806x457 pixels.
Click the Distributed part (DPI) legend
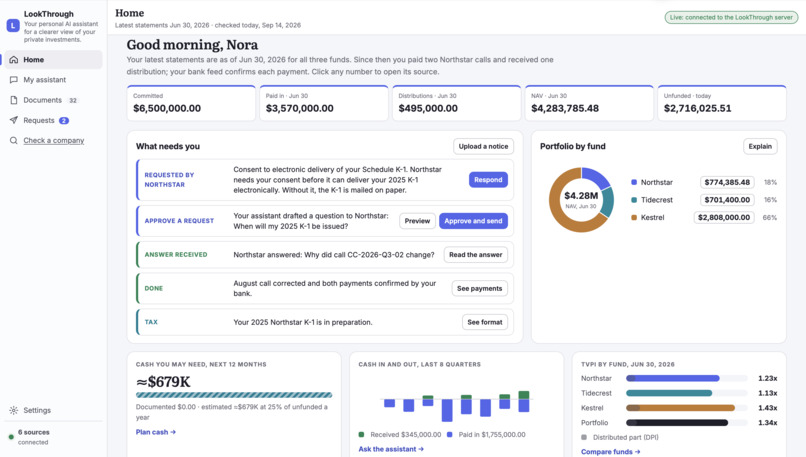(x=619, y=437)
